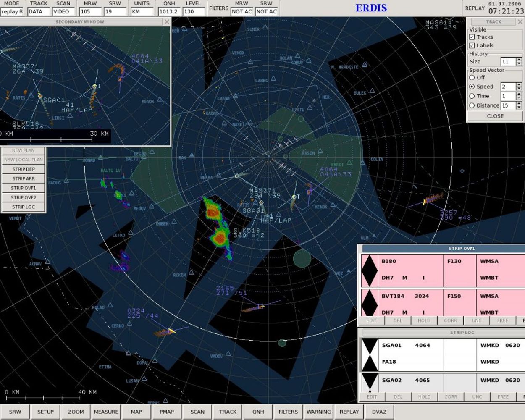
Task: Select the Distance speed vector radio button
Action: tap(472, 105)
